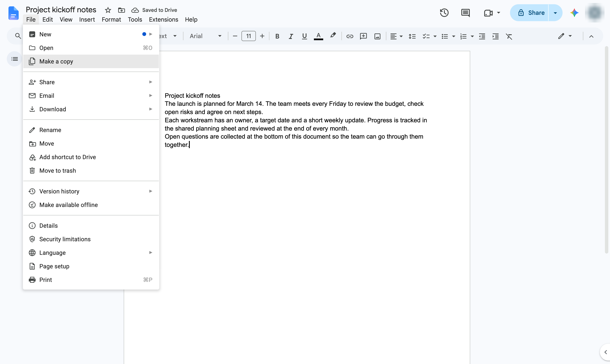Open the comments panel icon
610x364 pixels.
pyautogui.click(x=465, y=13)
